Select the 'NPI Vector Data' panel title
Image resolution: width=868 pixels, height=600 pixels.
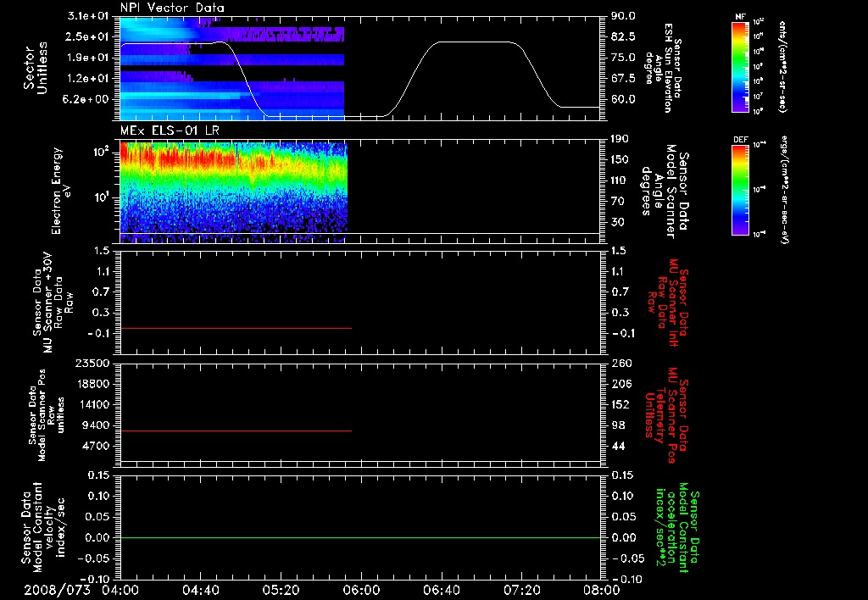pos(172,8)
